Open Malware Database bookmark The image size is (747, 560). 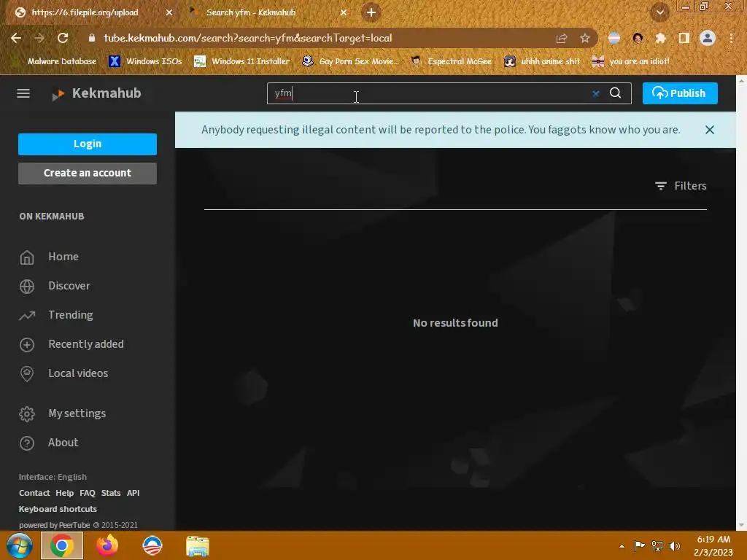tap(56, 61)
